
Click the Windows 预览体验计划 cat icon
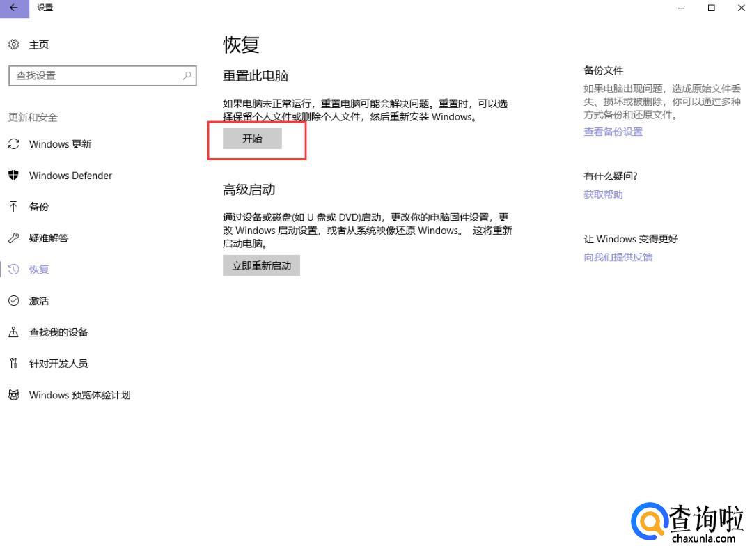[x=14, y=395]
